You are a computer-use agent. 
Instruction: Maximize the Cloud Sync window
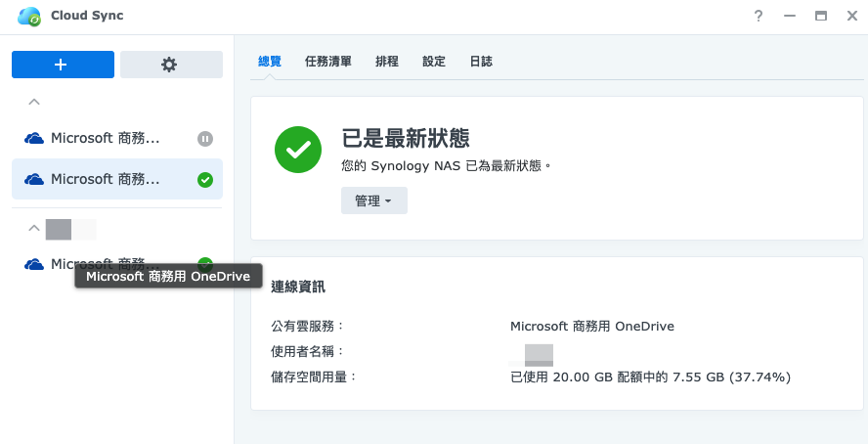coord(821,17)
